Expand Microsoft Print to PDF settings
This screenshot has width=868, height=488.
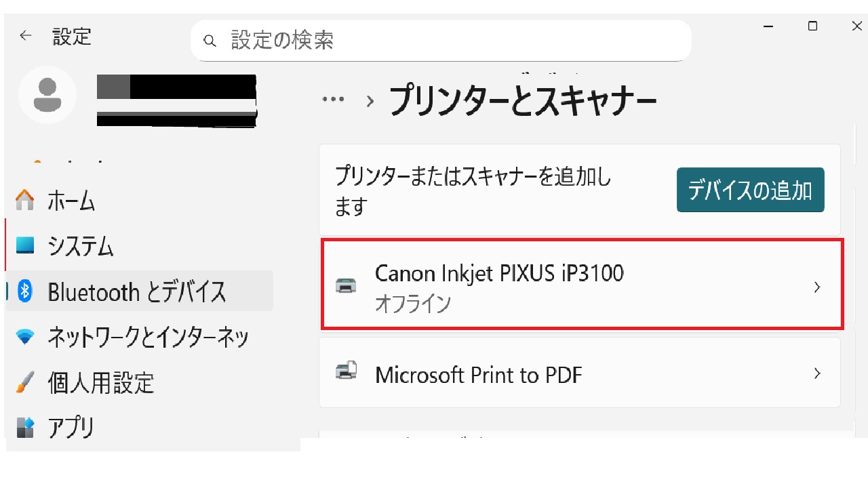tap(818, 371)
